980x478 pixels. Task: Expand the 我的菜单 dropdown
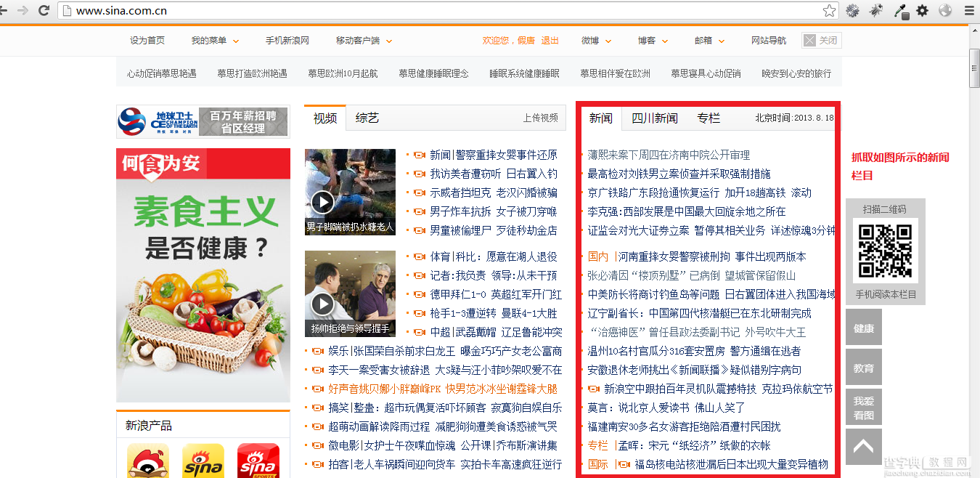click(x=215, y=41)
